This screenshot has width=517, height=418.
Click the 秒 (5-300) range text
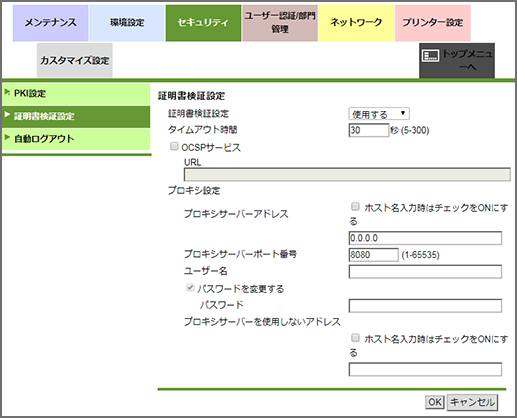click(x=410, y=130)
